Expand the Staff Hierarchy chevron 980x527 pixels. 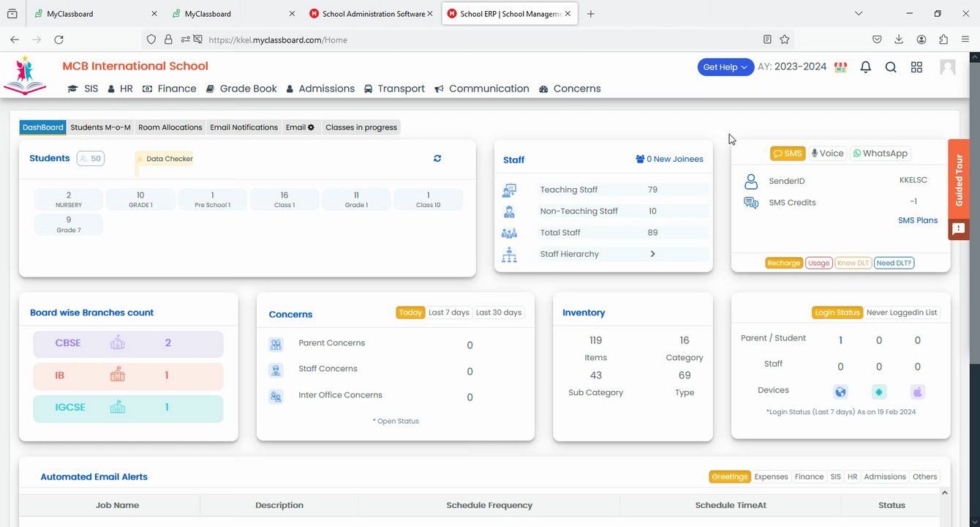[x=652, y=254]
